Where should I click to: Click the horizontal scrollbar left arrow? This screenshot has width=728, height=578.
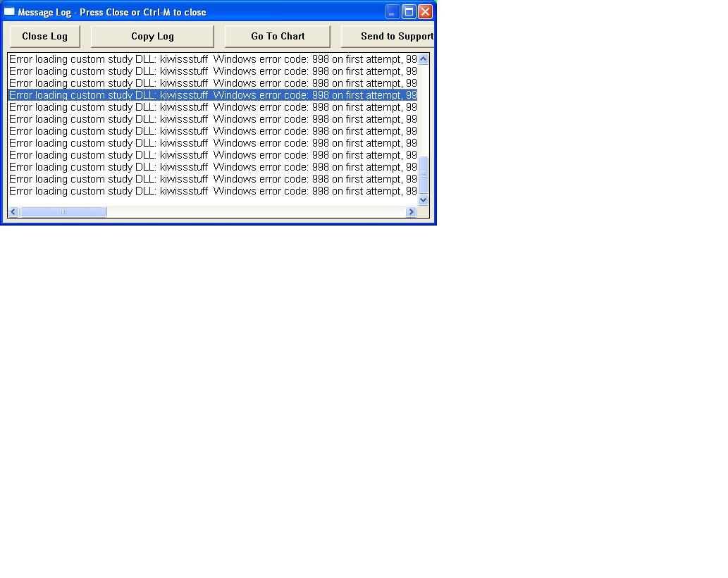click(13, 211)
